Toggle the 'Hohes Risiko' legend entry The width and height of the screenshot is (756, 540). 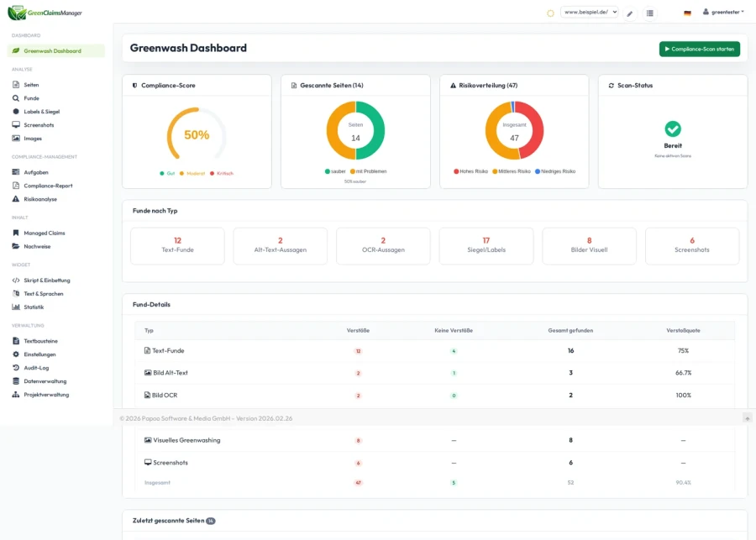point(470,171)
